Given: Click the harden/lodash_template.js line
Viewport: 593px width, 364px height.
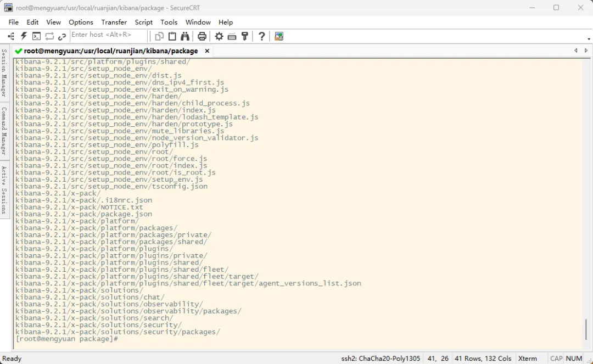Looking at the screenshot, I should pyautogui.click(x=137, y=117).
